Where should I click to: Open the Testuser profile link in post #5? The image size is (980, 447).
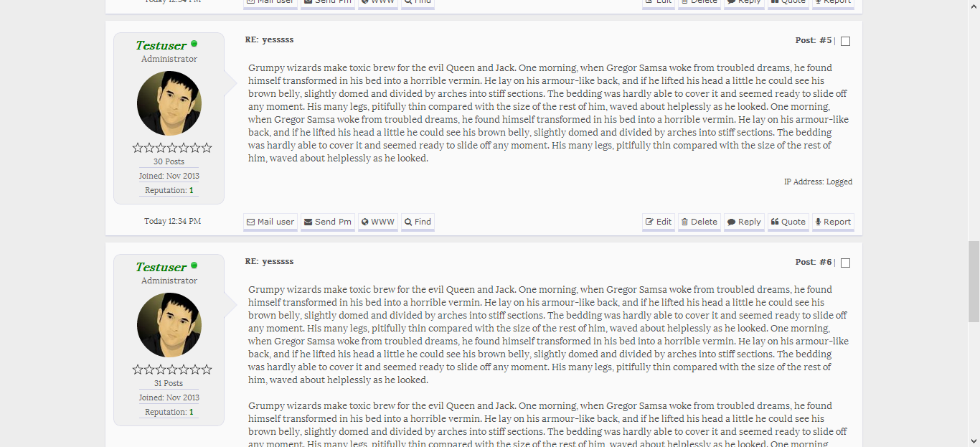tap(161, 46)
